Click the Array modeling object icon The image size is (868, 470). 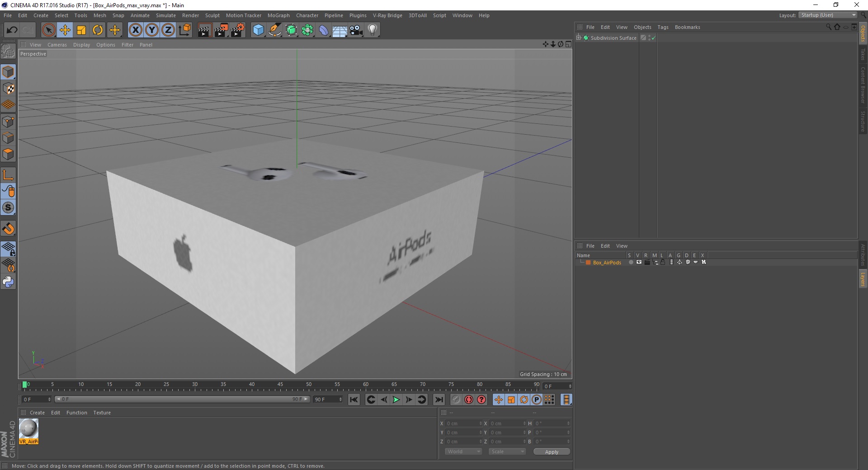click(307, 30)
